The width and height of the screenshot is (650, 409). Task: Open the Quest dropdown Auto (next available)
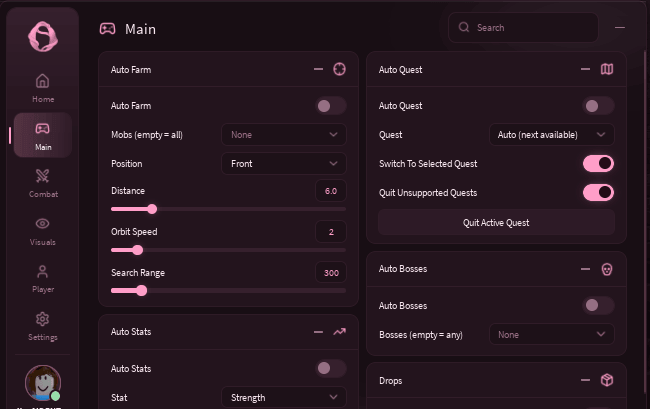point(552,135)
